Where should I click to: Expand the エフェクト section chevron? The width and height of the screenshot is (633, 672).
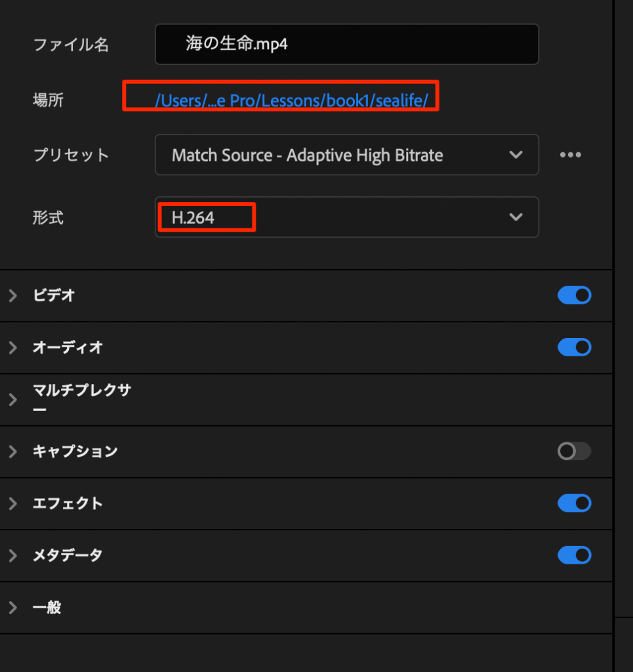(12, 503)
